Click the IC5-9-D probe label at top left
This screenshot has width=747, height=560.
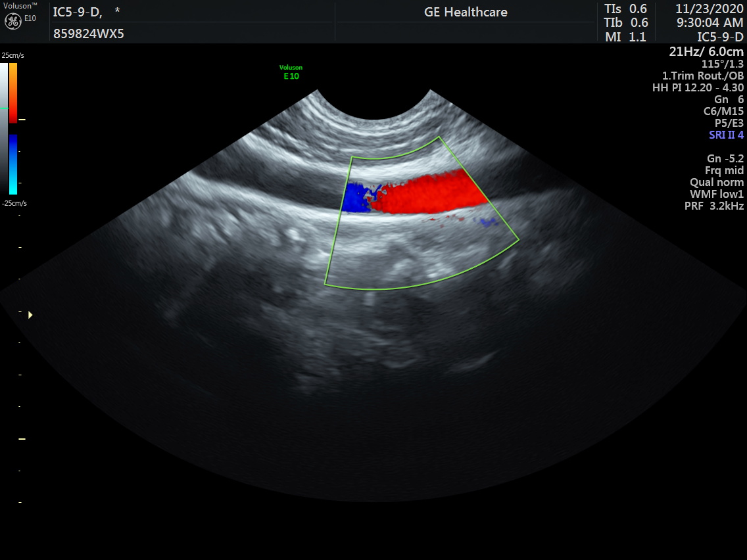click(77, 11)
